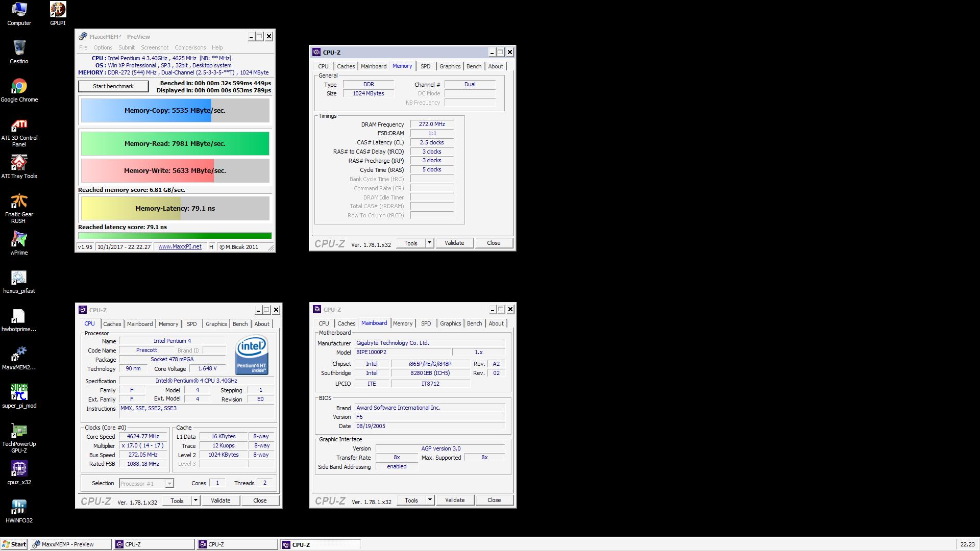Launch Google Chrome from desktop
The image size is (980, 551).
[x=19, y=90]
